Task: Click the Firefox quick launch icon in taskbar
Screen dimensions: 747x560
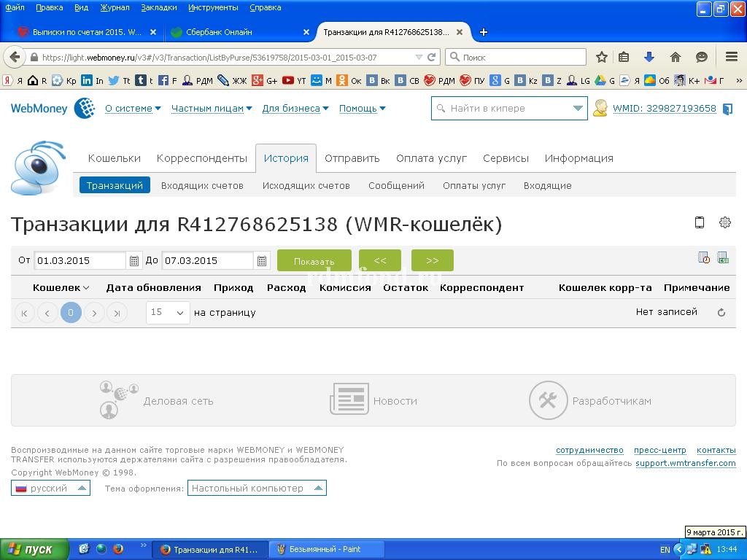Action: 117,549
